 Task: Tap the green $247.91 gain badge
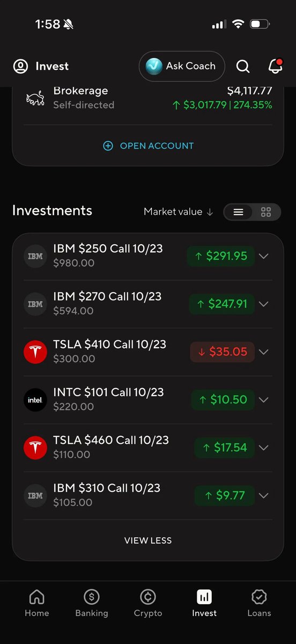tap(222, 304)
